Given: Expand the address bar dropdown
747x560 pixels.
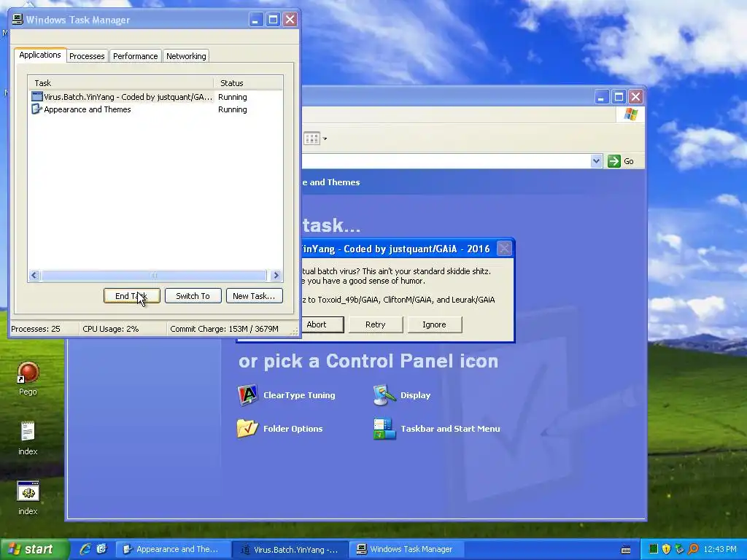Looking at the screenshot, I should (596, 161).
